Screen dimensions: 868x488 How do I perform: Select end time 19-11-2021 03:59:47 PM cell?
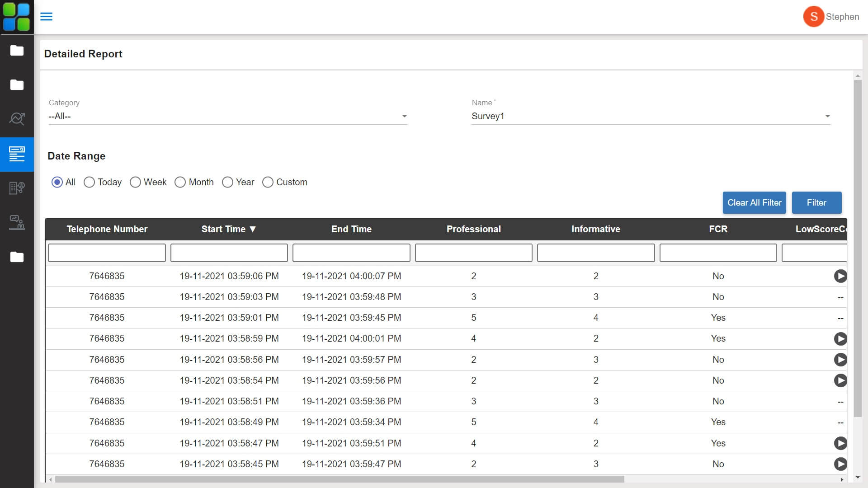(x=351, y=464)
